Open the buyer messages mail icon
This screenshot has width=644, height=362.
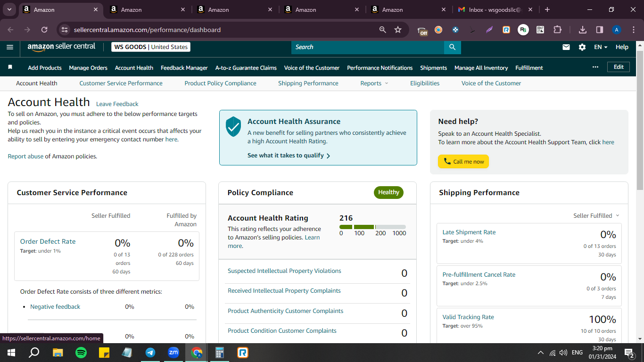click(566, 47)
